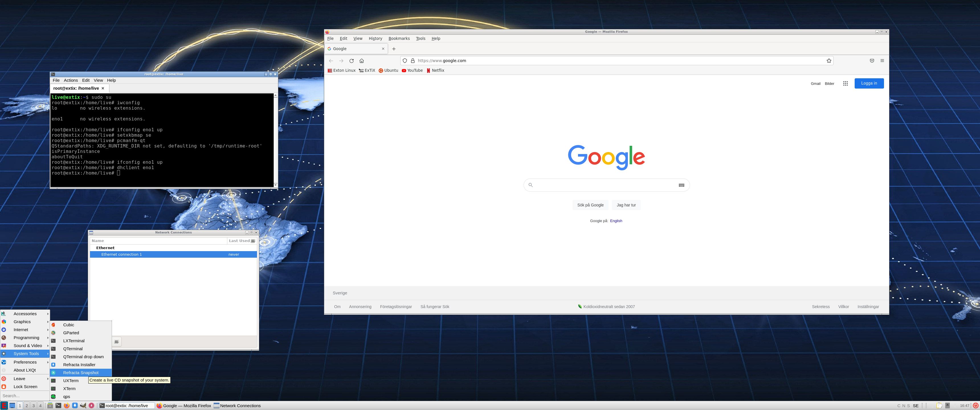Open a new Firefox tab with plus
980x410 pixels.
(x=394, y=49)
